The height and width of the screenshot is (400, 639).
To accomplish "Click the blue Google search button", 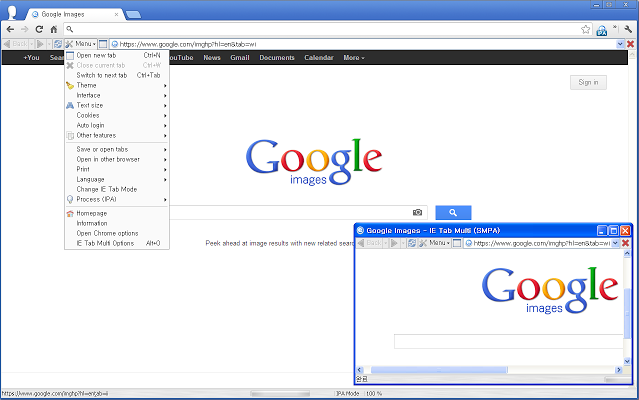I will 453,212.
